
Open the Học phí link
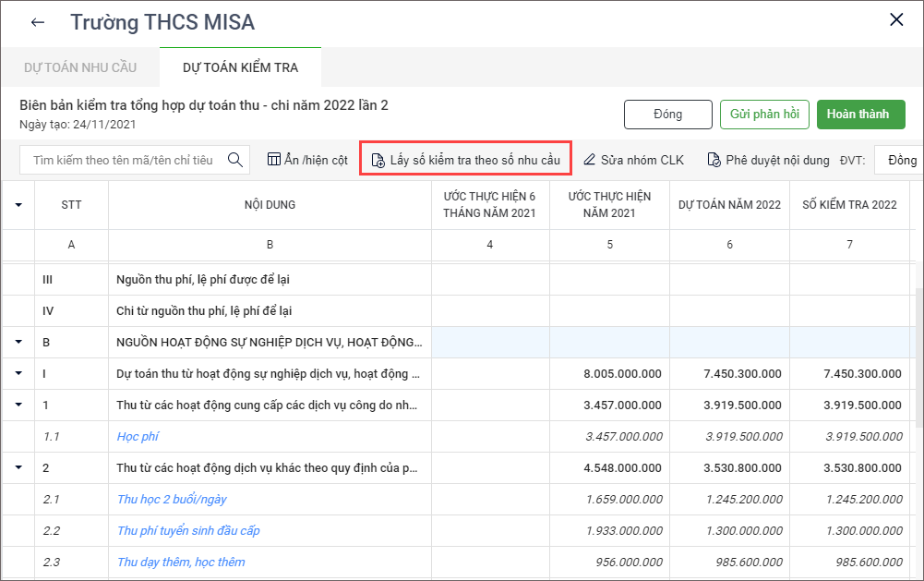coord(138,437)
